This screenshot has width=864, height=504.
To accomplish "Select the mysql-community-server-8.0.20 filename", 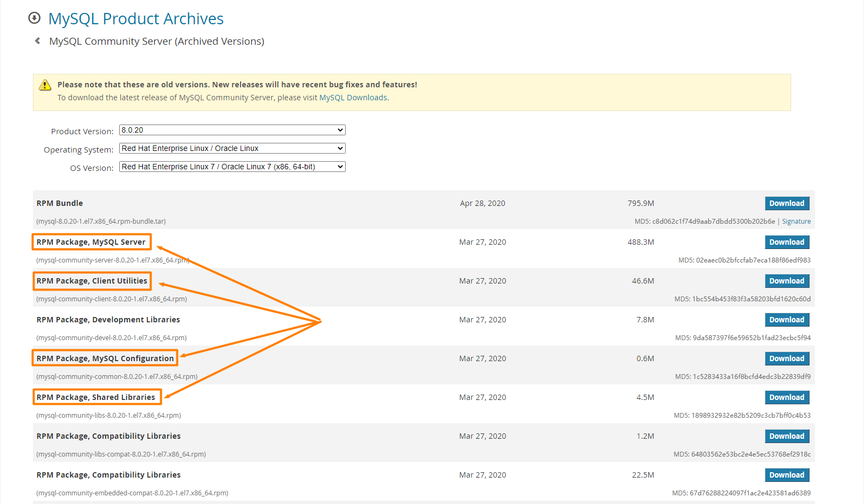I will (113, 260).
